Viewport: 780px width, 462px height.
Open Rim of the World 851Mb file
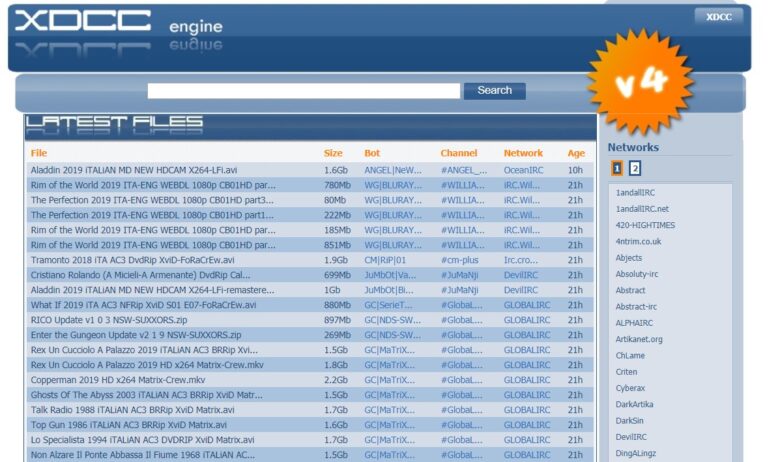[x=153, y=245]
